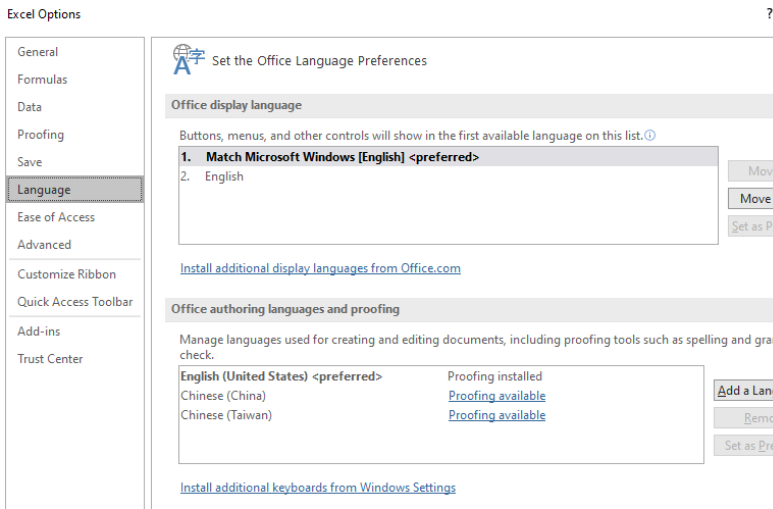Click Proofing available link for Chinese (Taiwan)
Screen dimensions: 773x509
(x=497, y=415)
